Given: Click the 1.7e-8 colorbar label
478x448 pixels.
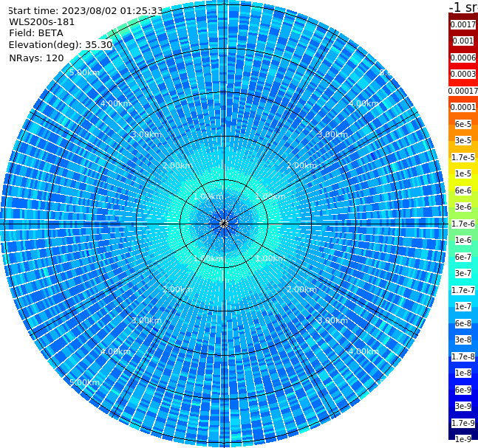Looking at the screenshot, I should click(463, 356).
